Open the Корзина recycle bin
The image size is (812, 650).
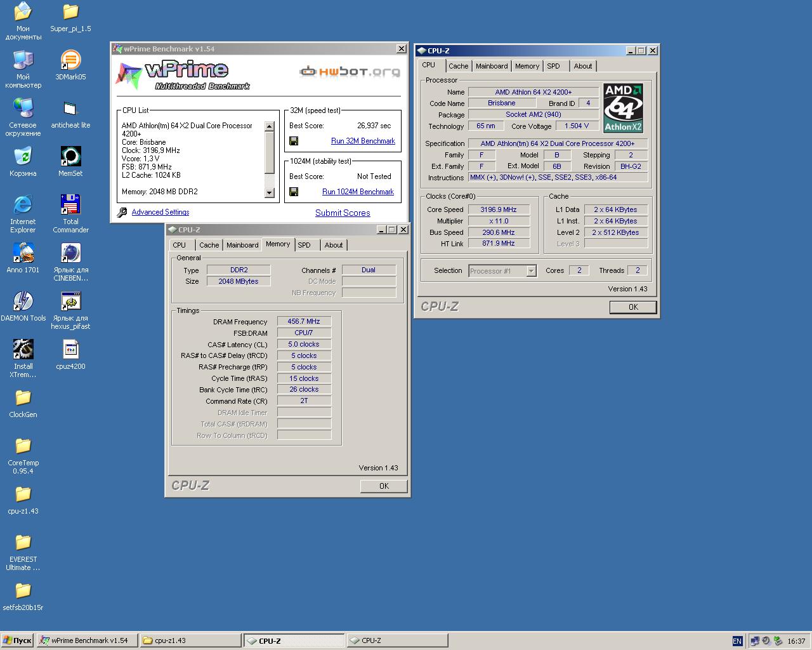pos(23,162)
